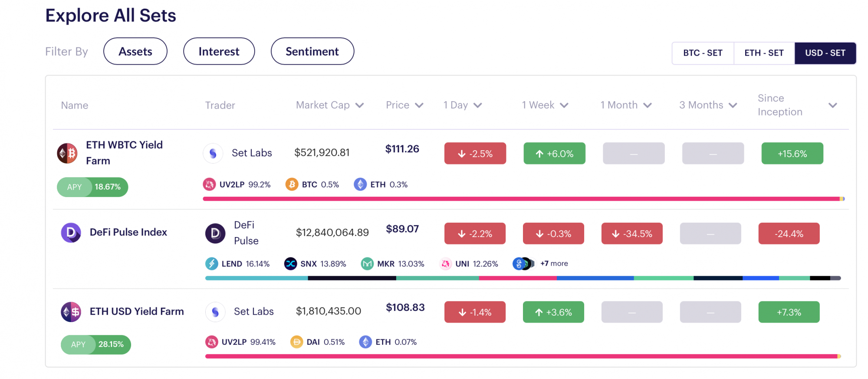Open the Interest filter
Image resolution: width=868 pixels, height=379 pixels.
[219, 51]
